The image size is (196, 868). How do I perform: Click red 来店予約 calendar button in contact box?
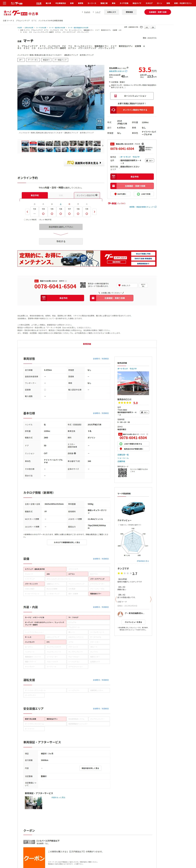click(x=132, y=176)
